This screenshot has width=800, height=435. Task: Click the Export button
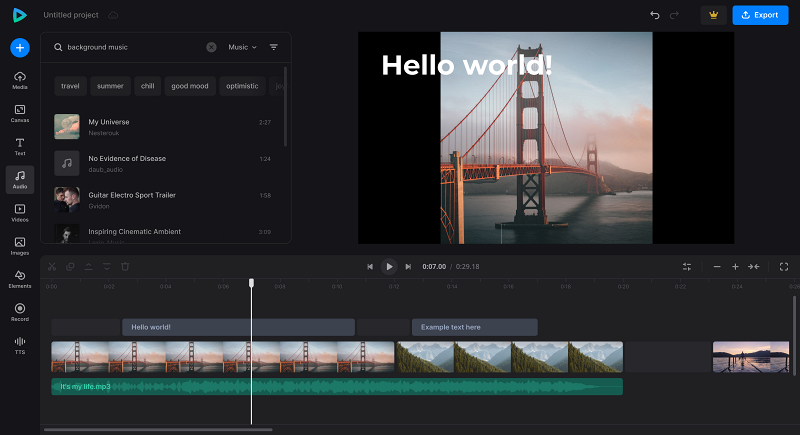click(x=760, y=15)
